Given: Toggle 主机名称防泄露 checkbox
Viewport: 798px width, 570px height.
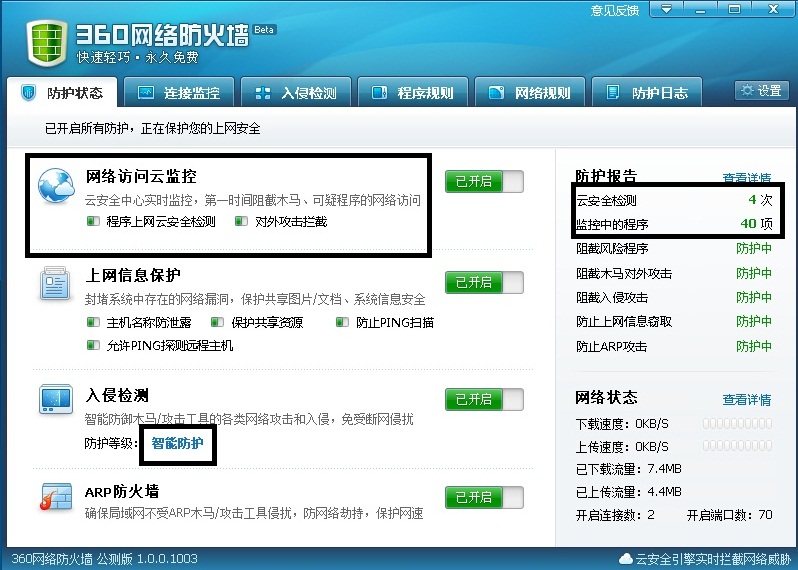Looking at the screenshot, I should coord(93,322).
